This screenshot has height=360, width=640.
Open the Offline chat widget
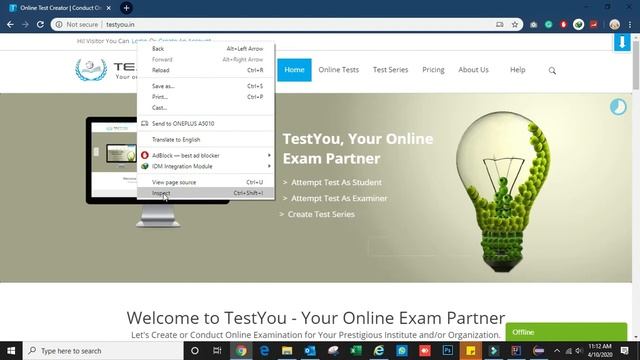coord(566,332)
